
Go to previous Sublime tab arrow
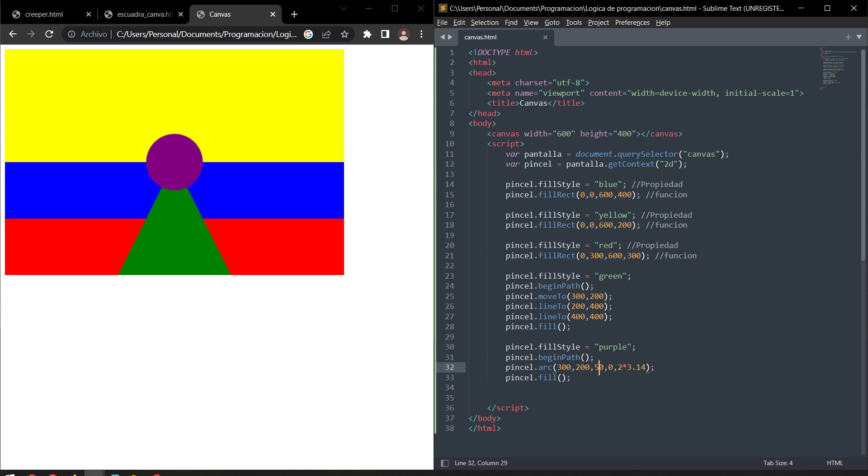point(443,37)
